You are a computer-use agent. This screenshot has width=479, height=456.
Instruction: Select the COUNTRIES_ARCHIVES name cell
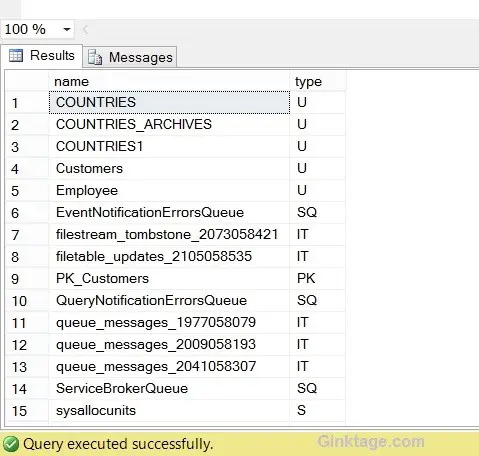pyautogui.click(x=169, y=124)
